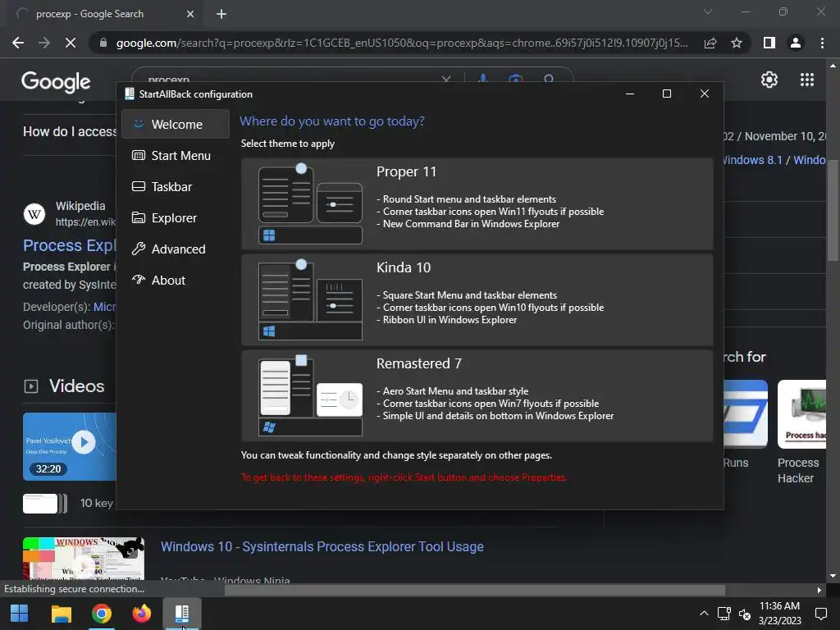This screenshot has width=840, height=630.
Task: Click the About gauge icon
Action: click(x=139, y=280)
